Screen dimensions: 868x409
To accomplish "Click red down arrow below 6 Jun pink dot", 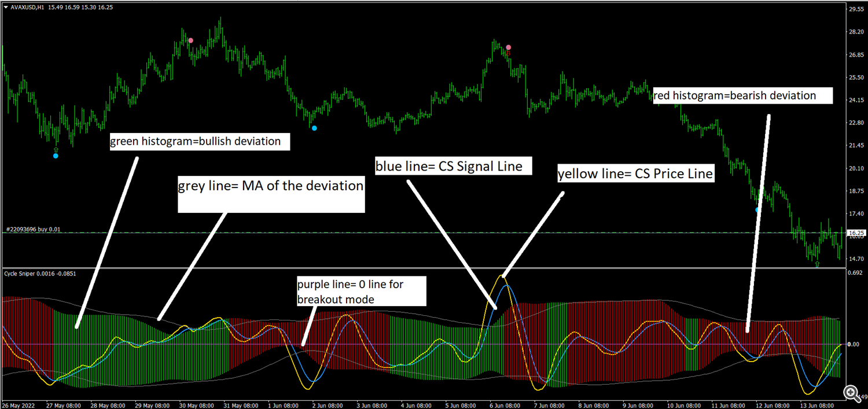I will [x=509, y=54].
